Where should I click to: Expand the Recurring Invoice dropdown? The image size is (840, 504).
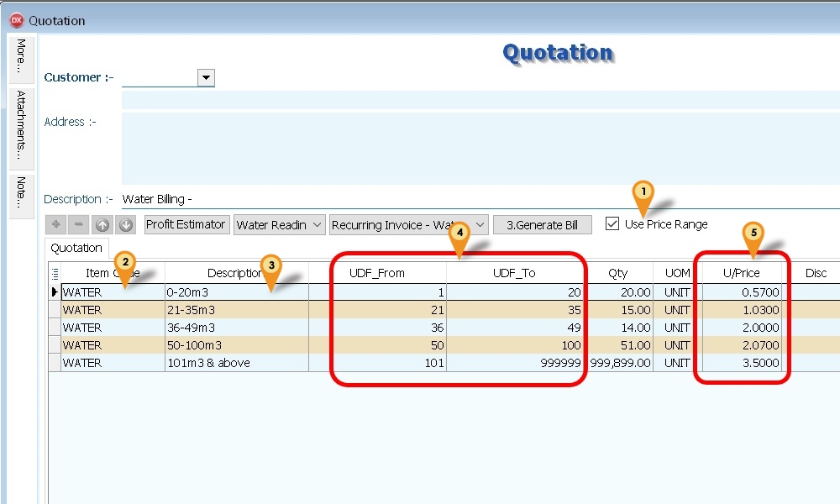480,225
